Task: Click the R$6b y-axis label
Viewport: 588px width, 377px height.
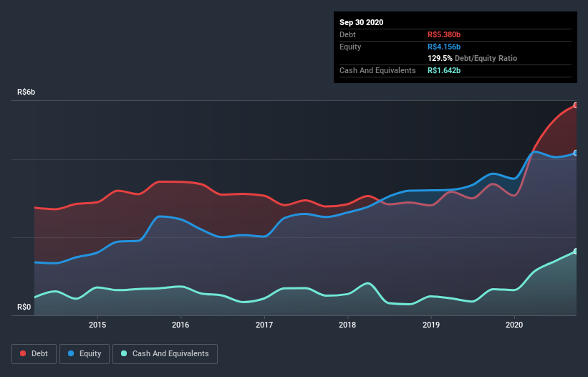Action: [x=26, y=92]
